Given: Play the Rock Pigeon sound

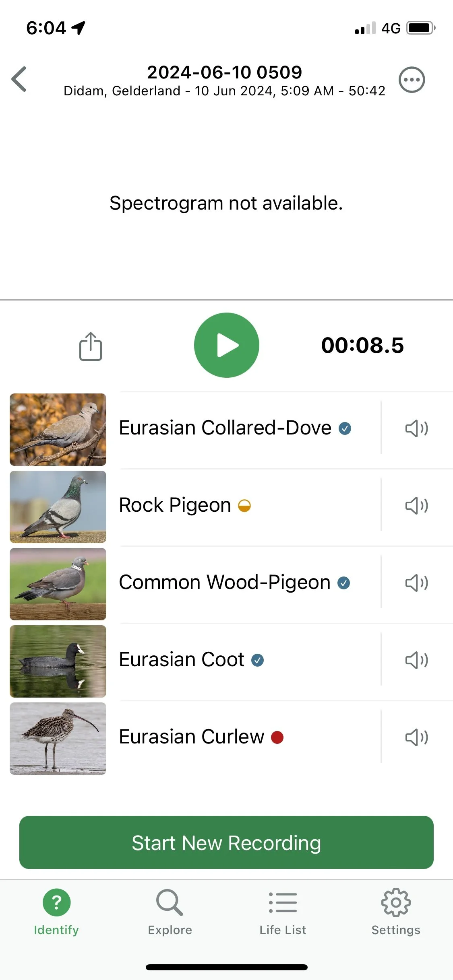Looking at the screenshot, I should 417,505.
